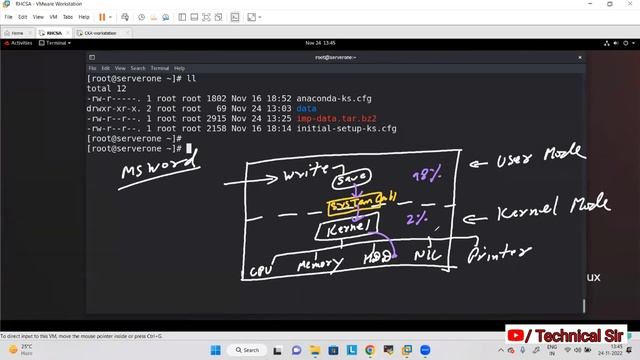This screenshot has height=360, width=640.
Task: Open the VMware snapshot manager
Action: click(166, 17)
